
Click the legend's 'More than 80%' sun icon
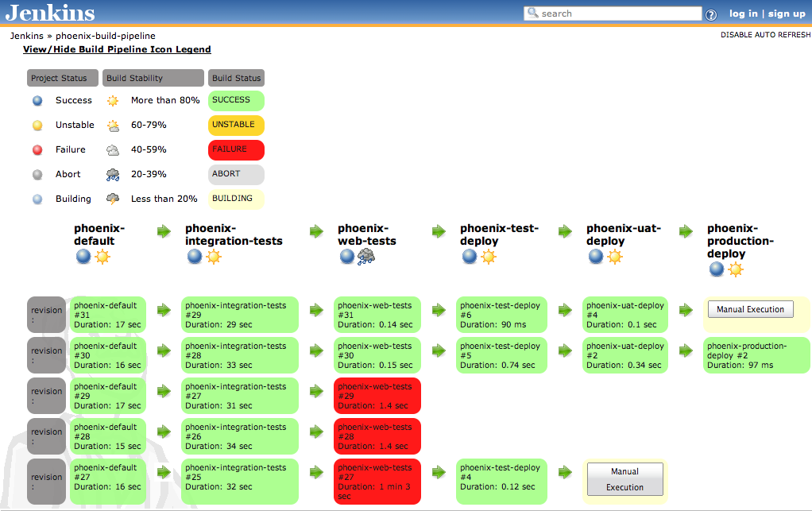coord(113,100)
